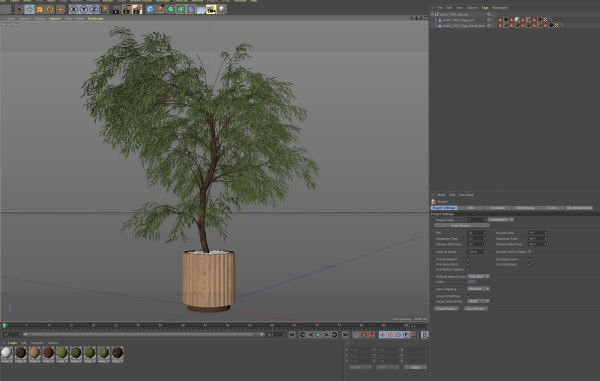Activate the Scale tool in top toolbar
The image size is (600, 381).
click(39, 9)
